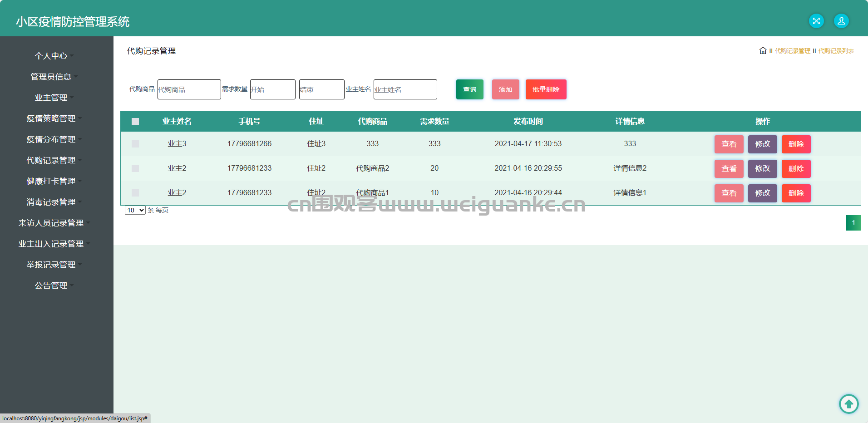Select all rows with header checkbox
The image size is (868, 423).
click(135, 122)
